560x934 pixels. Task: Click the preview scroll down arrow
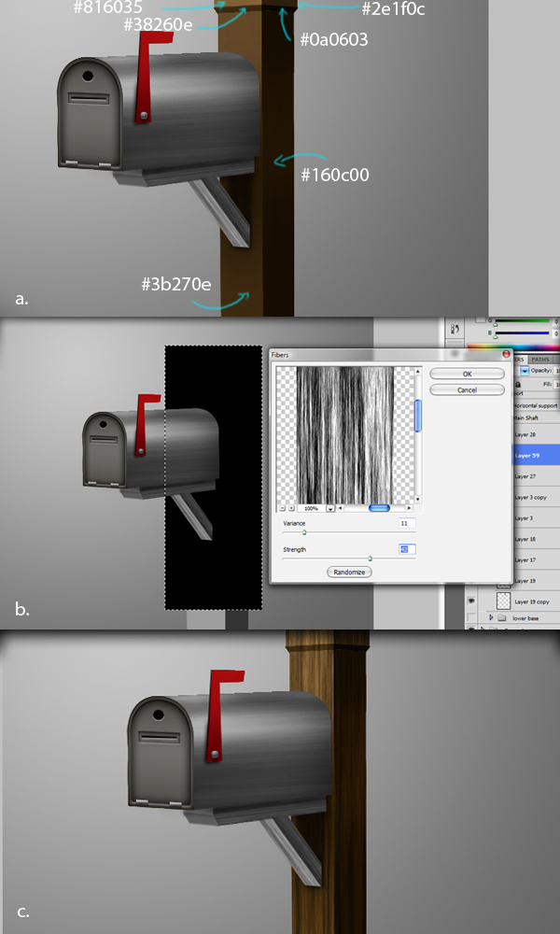pyautogui.click(x=418, y=499)
